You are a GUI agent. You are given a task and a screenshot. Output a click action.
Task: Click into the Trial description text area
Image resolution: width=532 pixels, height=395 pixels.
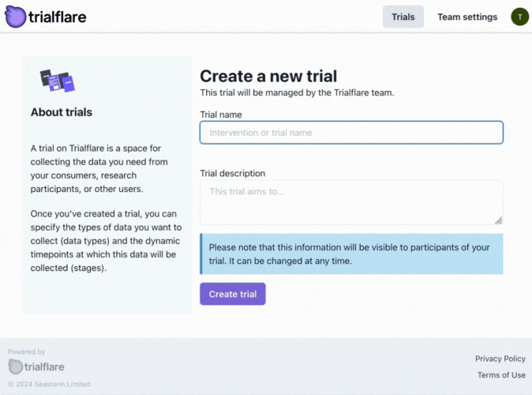(x=351, y=202)
